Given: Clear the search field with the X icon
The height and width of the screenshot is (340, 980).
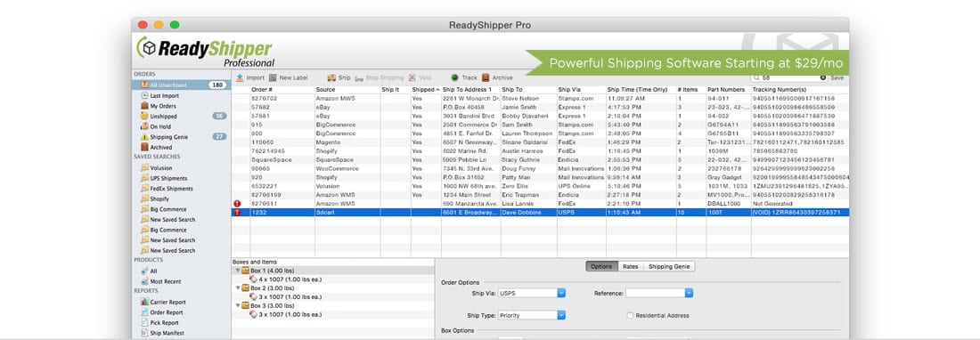Looking at the screenshot, I should coord(823,78).
